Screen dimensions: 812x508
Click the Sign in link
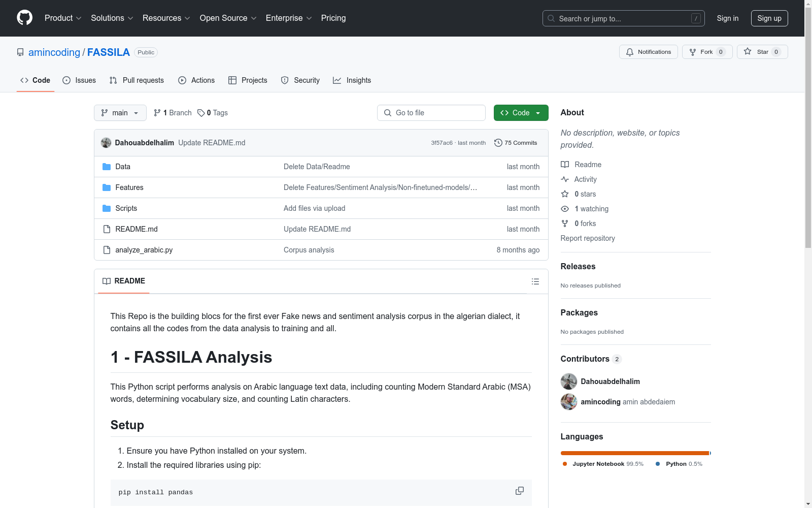click(728, 18)
